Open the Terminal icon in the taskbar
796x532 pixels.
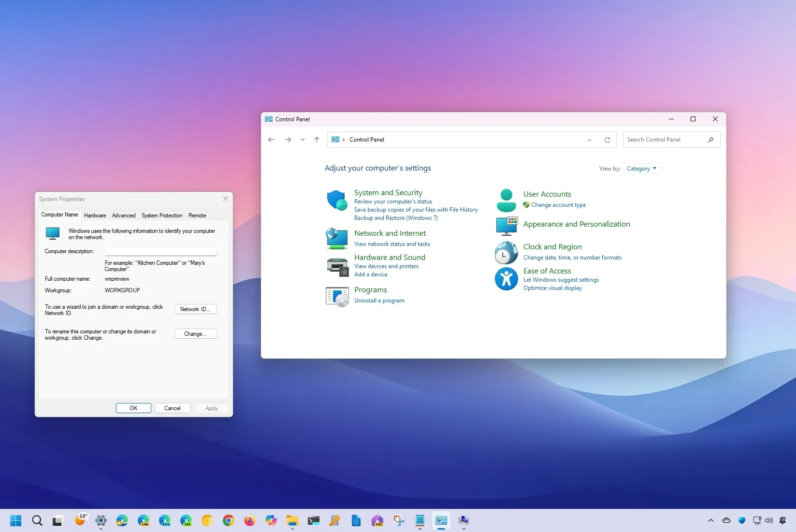(x=314, y=520)
